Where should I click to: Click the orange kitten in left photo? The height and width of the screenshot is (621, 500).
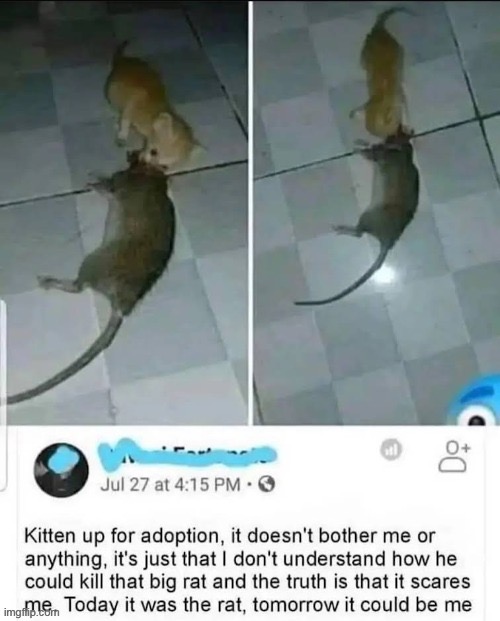pos(153,109)
